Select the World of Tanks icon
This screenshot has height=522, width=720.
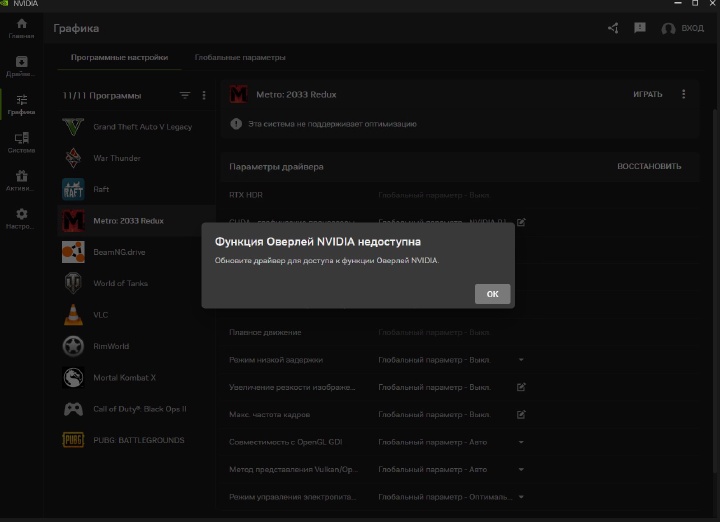click(73, 283)
